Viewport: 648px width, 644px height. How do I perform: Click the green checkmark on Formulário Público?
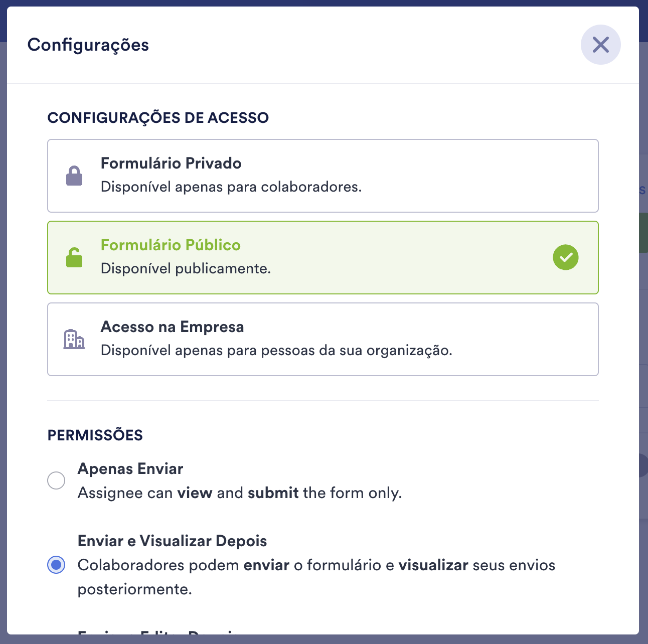pos(565,257)
